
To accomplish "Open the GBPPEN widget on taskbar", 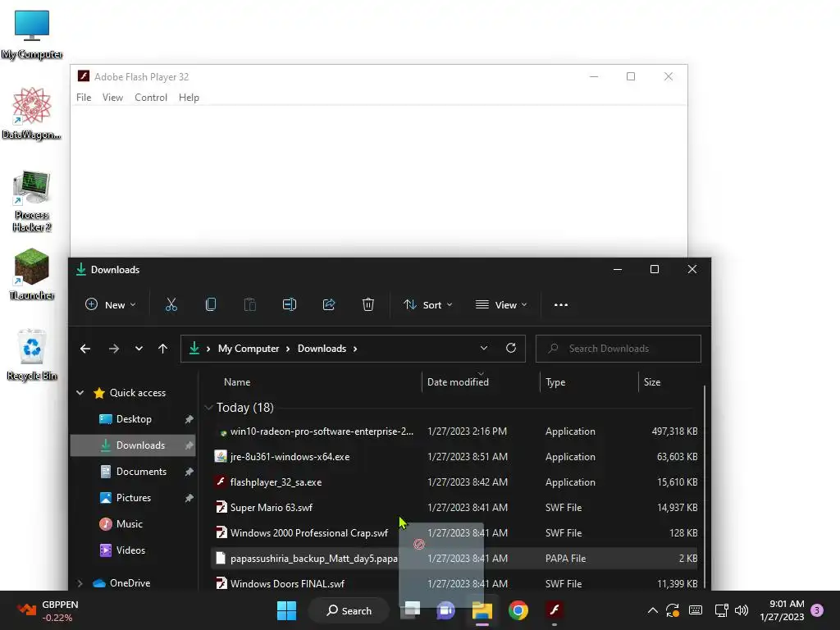I will [47, 610].
